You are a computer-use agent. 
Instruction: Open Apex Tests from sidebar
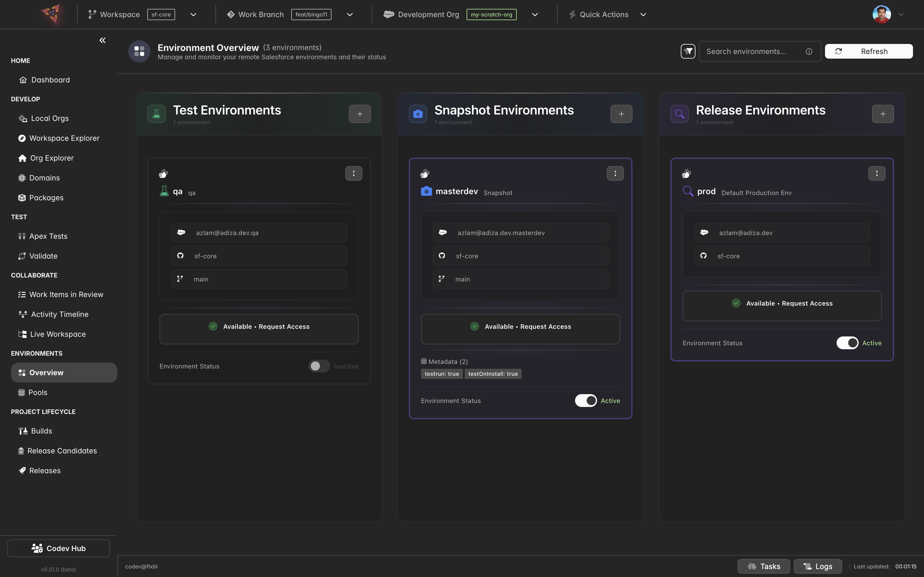click(x=48, y=236)
